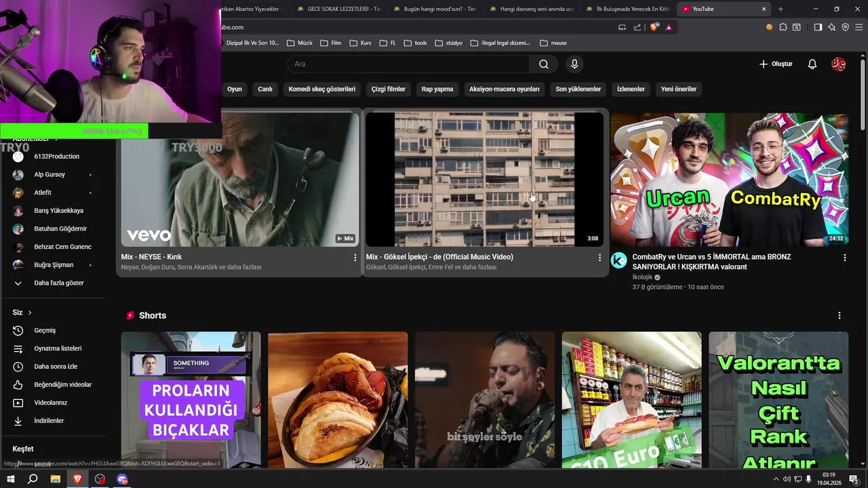Viewport: 868px width, 488px height.
Task: Open the Kurs bookmarks folder
Action: coord(360,43)
